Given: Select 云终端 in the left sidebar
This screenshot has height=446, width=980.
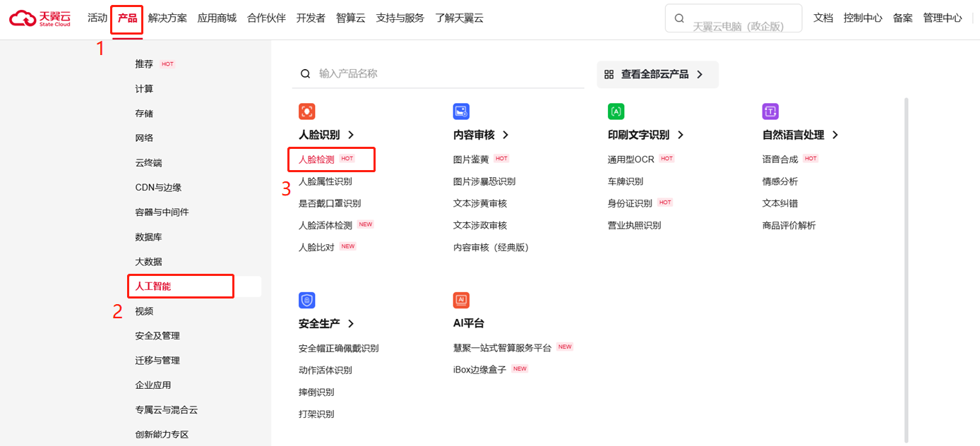Looking at the screenshot, I should 148,163.
